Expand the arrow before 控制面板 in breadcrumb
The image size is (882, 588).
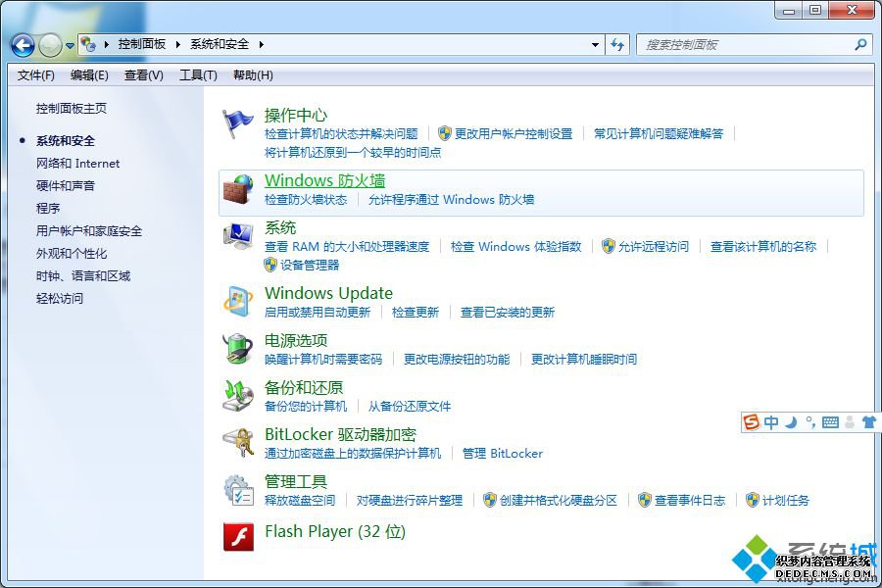tap(106, 44)
